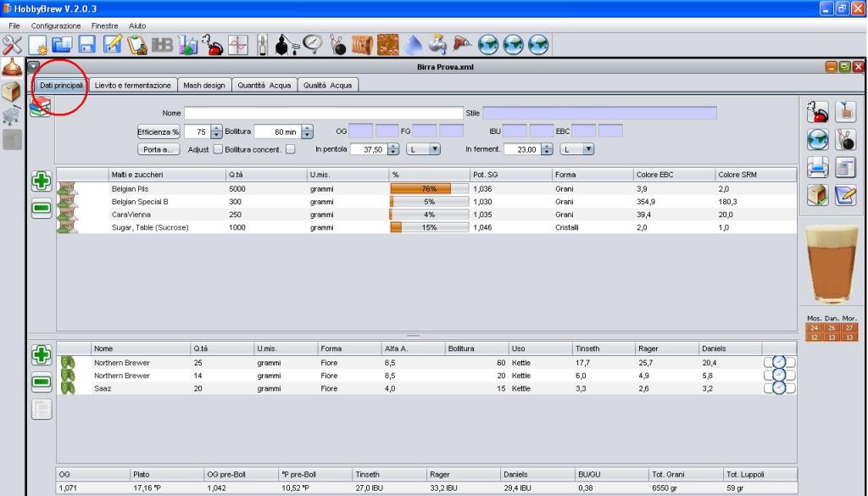
Task: Click the bowling pins icon in the top toolbar
Action: (337, 45)
